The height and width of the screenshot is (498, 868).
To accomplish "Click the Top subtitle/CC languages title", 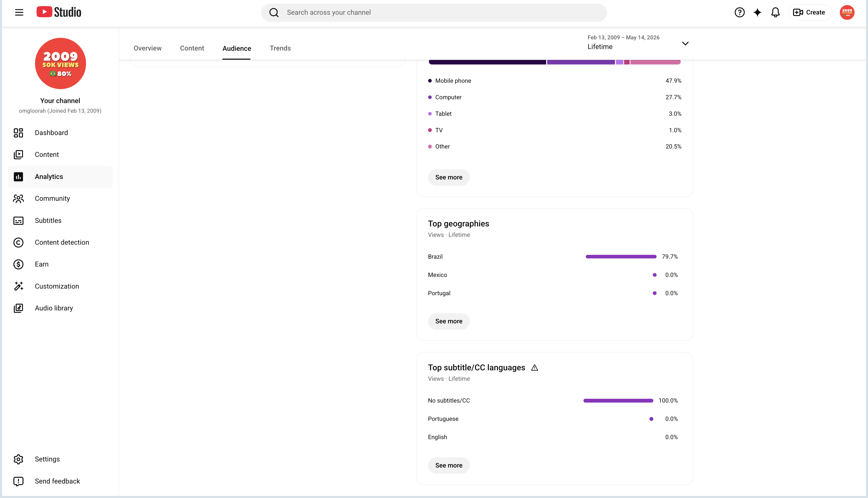I will tap(476, 368).
